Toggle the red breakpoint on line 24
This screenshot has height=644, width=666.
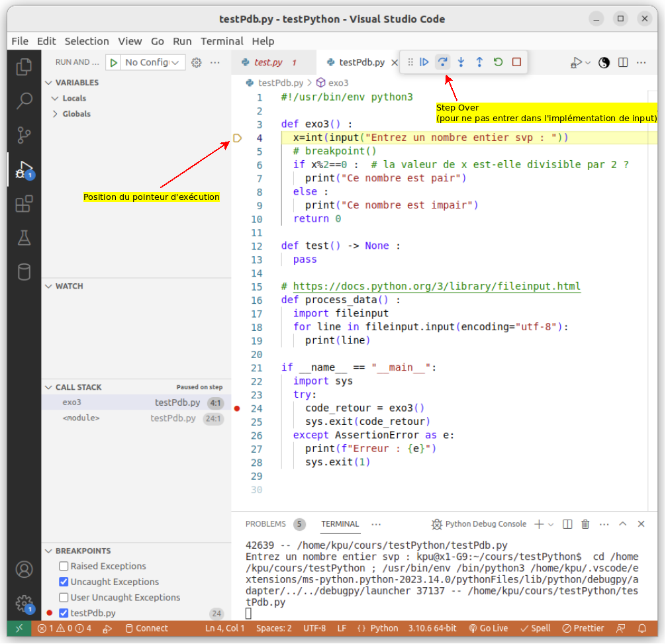(x=238, y=409)
